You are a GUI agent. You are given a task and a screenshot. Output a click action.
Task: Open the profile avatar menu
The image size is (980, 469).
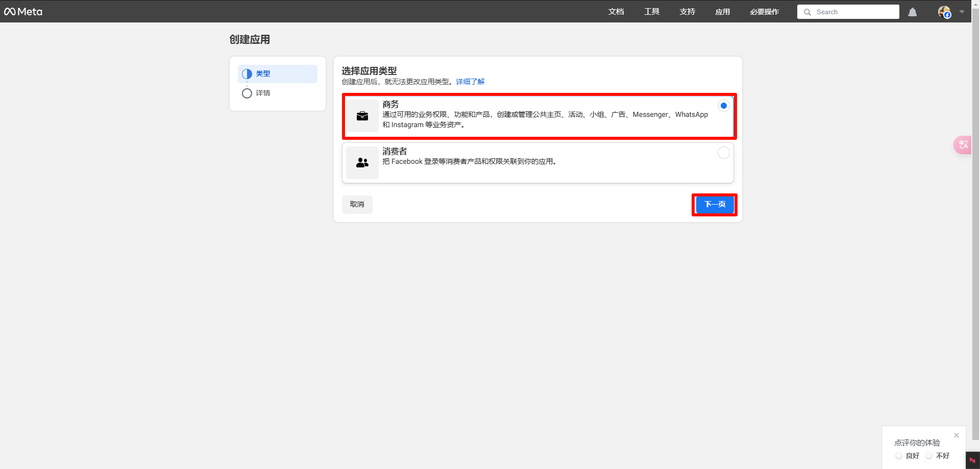click(x=944, y=12)
